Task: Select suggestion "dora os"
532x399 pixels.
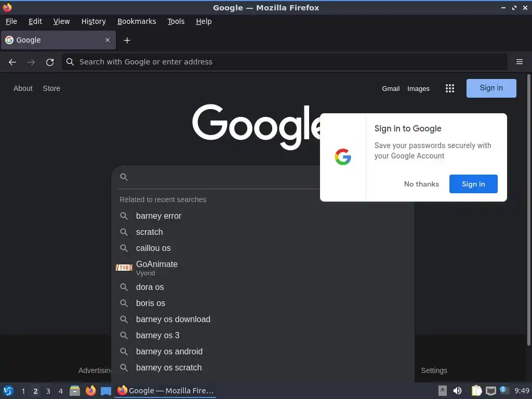Action: [262, 287]
